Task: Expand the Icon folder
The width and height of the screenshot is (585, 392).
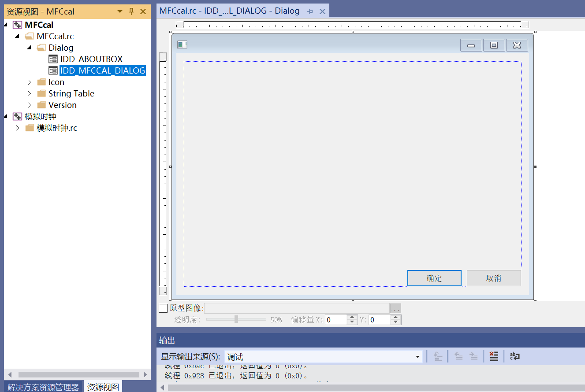Action: [x=29, y=82]
